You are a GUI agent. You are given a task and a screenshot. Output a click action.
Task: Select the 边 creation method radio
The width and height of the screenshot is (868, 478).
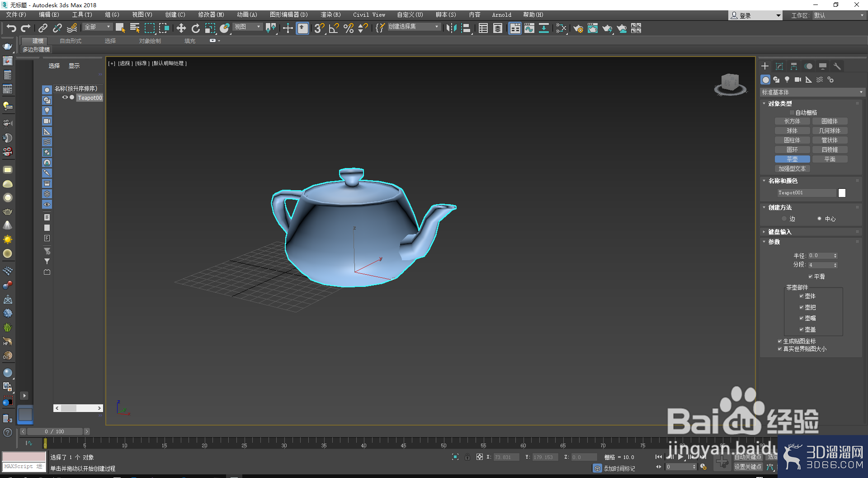tap(784, 219)
